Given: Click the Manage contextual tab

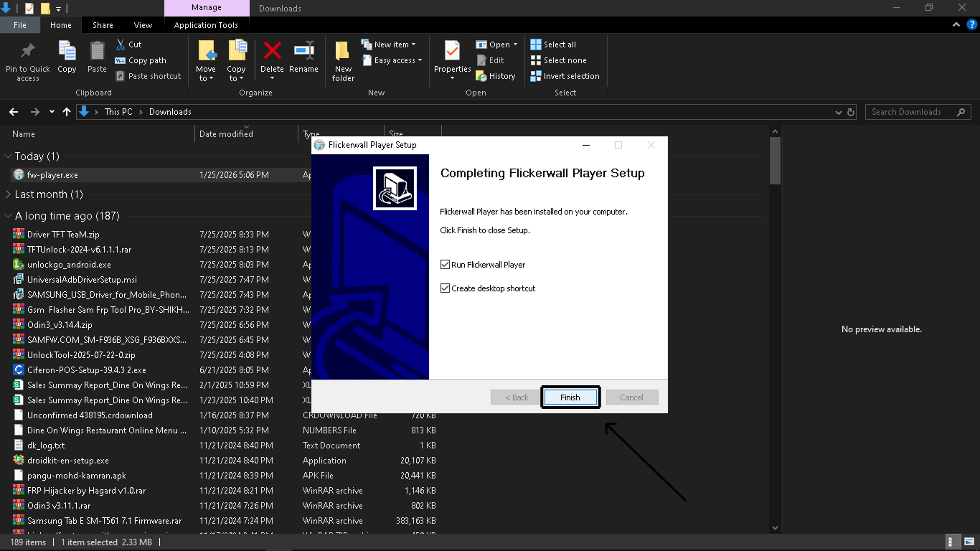Looking at the screenshot, I should [207, 8].
